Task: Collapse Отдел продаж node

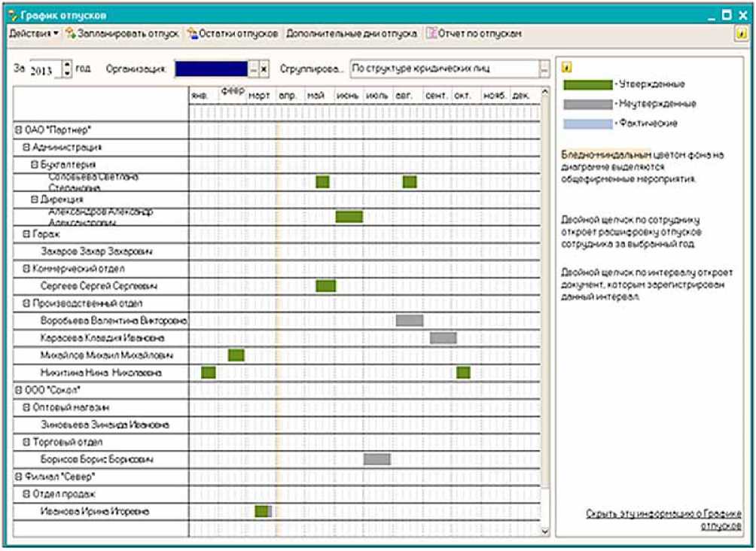Action: [26, 494]
